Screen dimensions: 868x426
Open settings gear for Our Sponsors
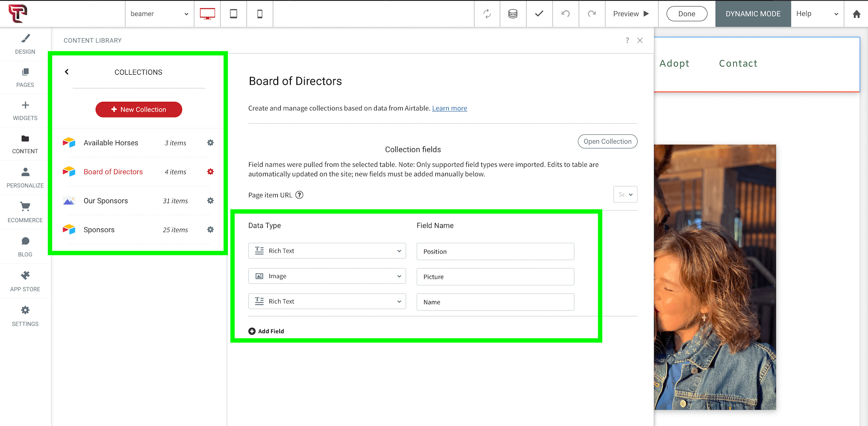click(x=210, y=201)
